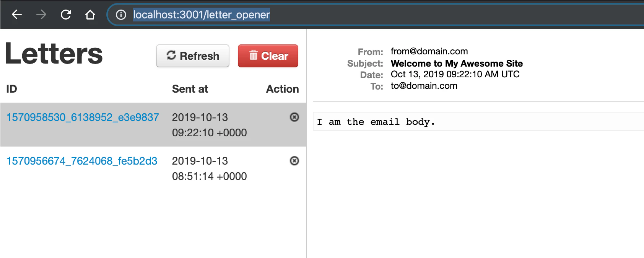The height and width of the screenshot is (258, 644).
Task: Click the browser forward arrow
Action: pyautogui.click(x=41, y=15)
